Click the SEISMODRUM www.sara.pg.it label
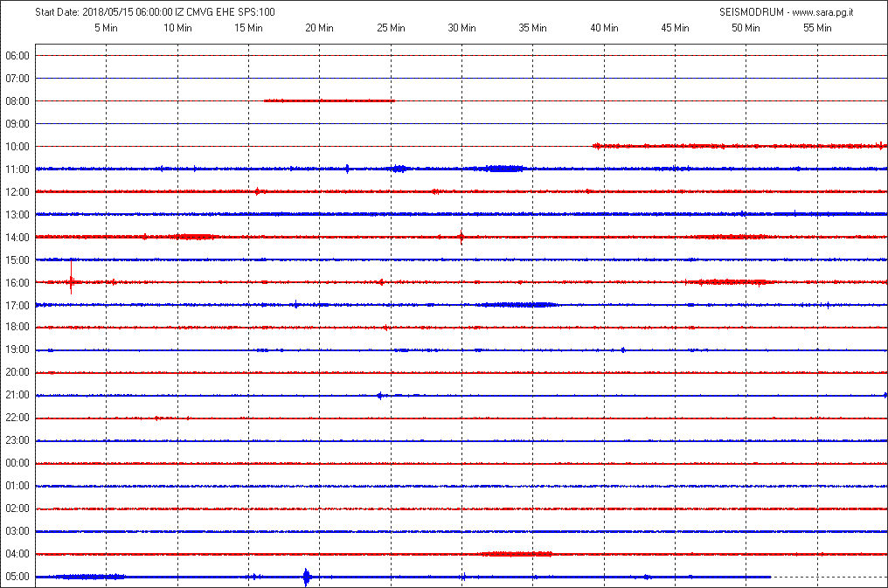Image resolution: width=888 pixels, height=588 pixels. (x=786, y=12)
